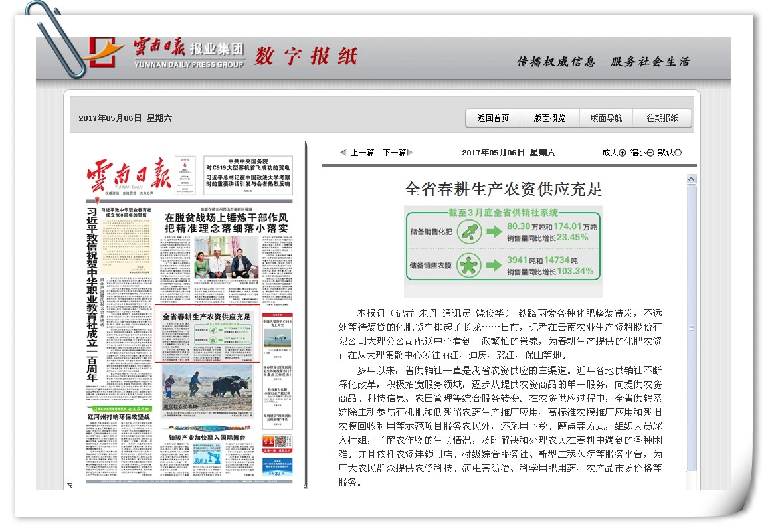Open the 铂骏产业加快融入国际舞台 article

[x=207, y=438]
